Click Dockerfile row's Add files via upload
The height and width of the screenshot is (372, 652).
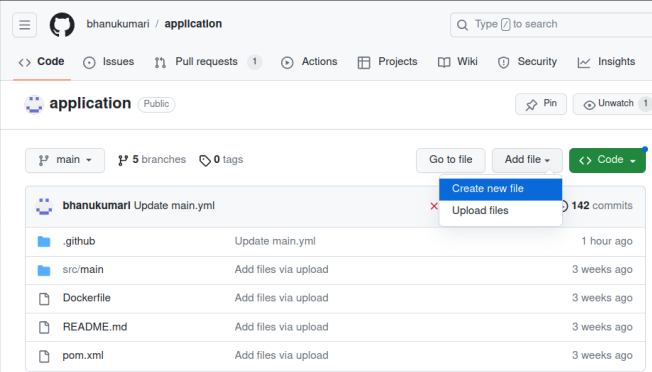[282, 298]
